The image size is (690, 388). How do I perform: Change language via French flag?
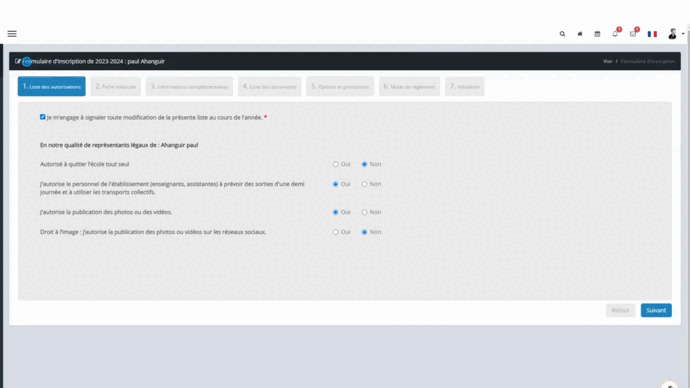(x=652, y=34)
